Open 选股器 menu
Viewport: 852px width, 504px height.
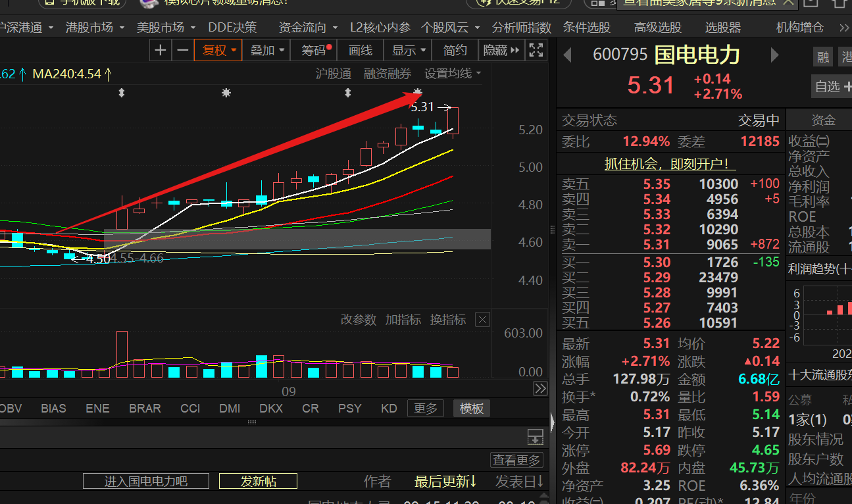pos(723,28)
